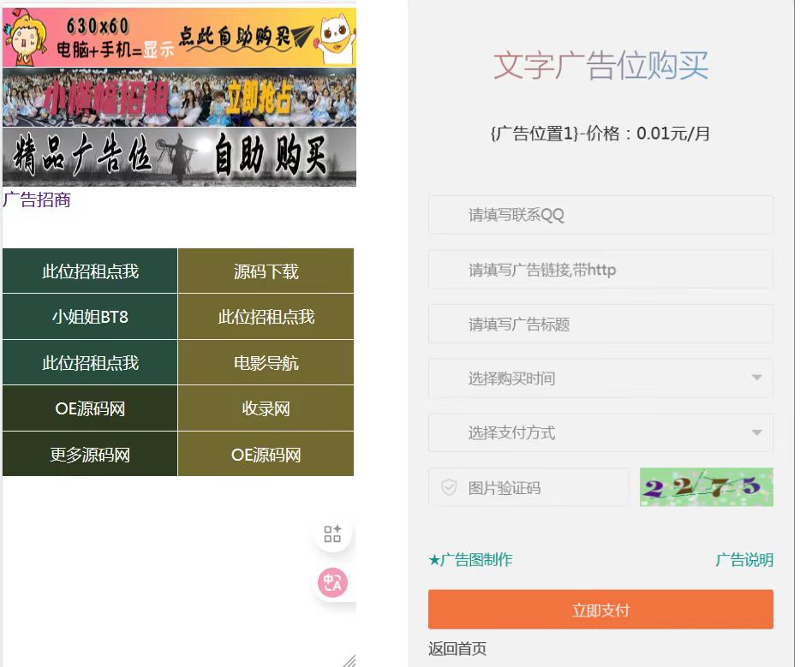Open 更多源码网 link
This screenshot has height=667, width=812.
(x=90, y=454)
